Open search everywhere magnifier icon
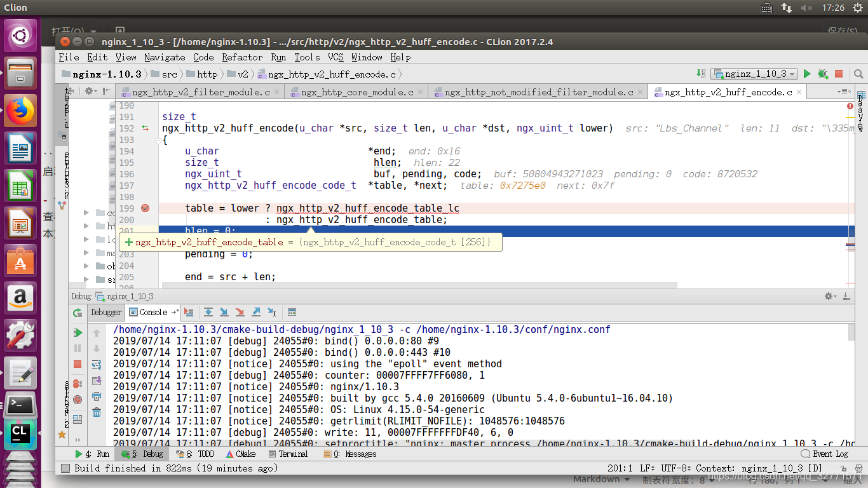The image size is (868, 488). pyautogui.click(x=858, y=74)
